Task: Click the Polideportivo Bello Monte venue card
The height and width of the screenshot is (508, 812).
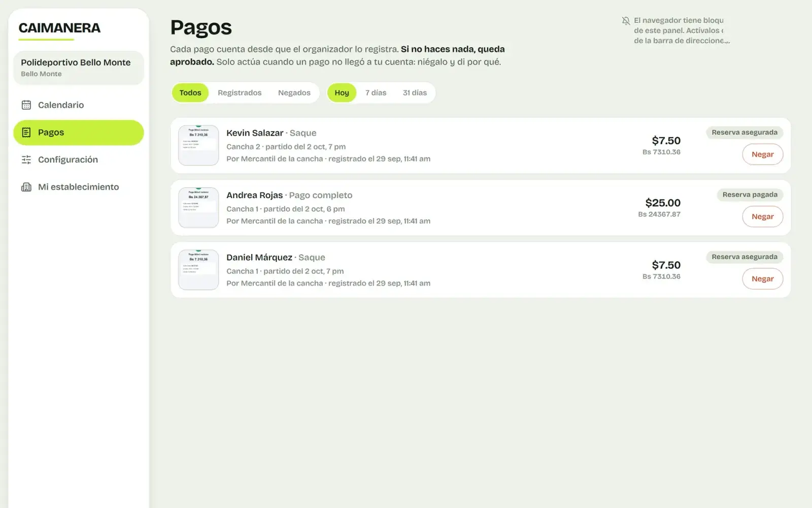Action: [79, 68]
